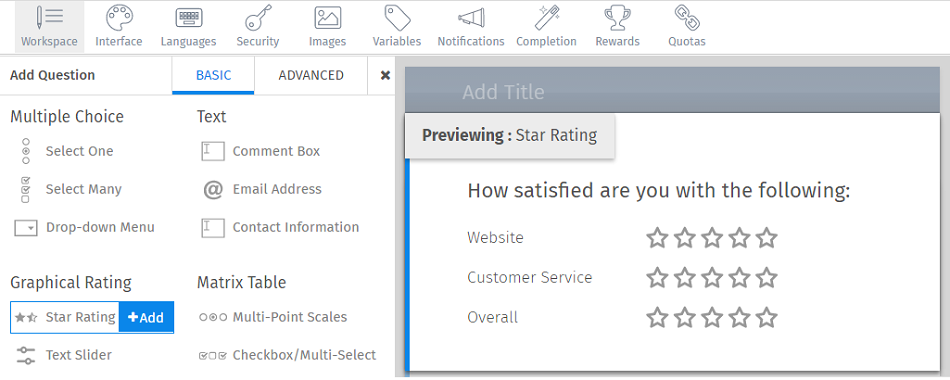Rate Website with the first star
The height and width of the screenshot is (380, 950).
(x=657, y=238)
